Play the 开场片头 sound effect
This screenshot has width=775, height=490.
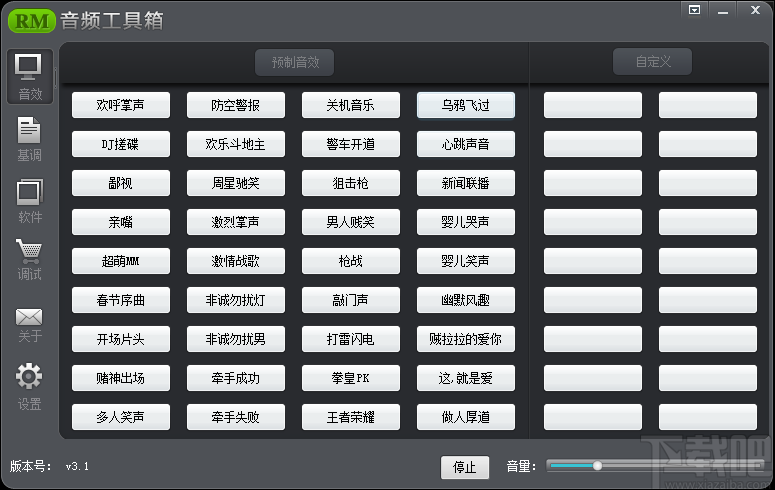[x=121, y=339]
